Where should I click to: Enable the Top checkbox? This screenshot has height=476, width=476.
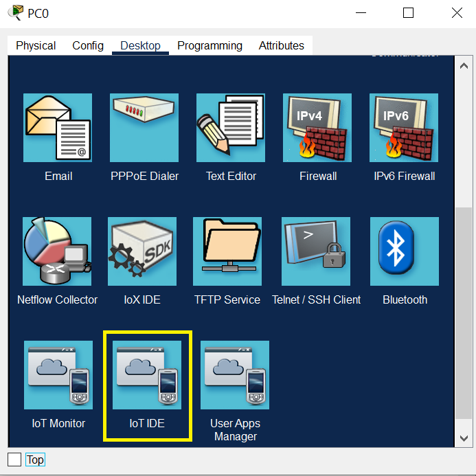pyautogui.click(x=14, y=460)
